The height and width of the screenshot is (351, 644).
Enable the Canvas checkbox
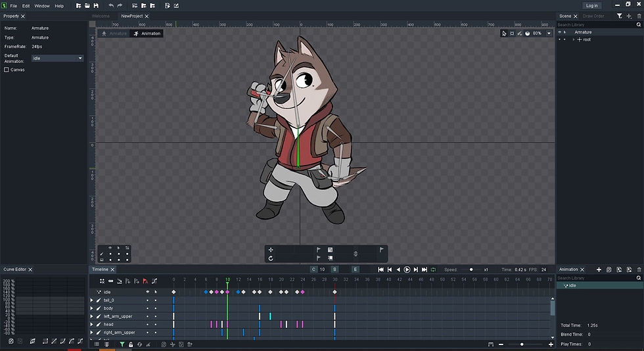tap(7, 70)
